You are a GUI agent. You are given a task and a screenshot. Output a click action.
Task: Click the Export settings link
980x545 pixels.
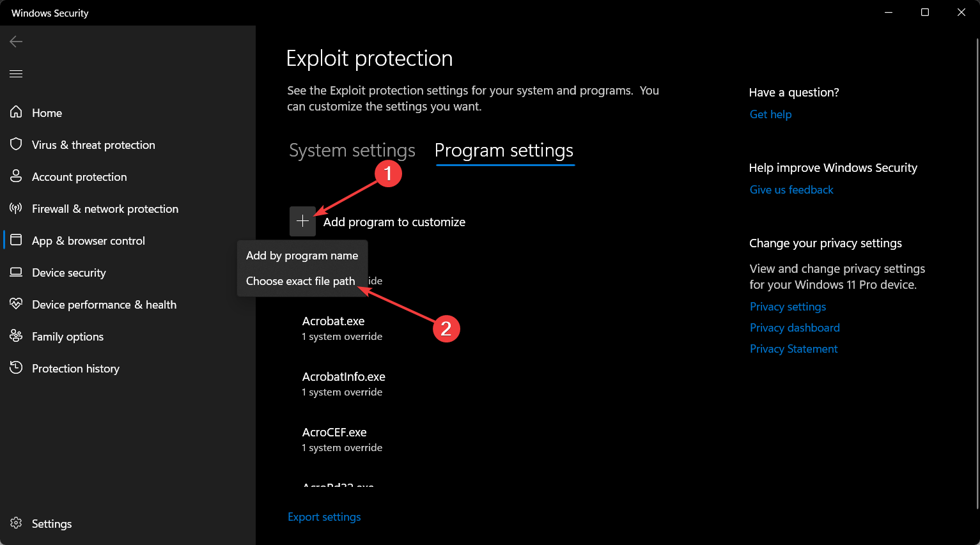tap(324, 517)
